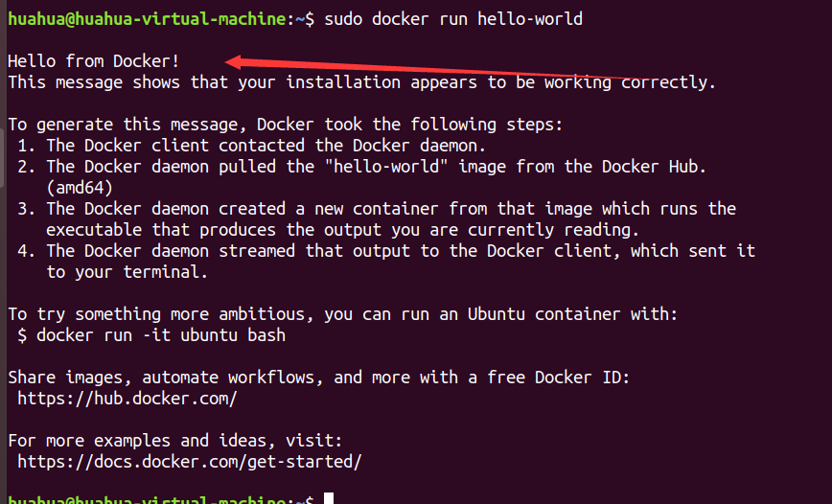Viewport: 832px width, 504px height.
Task: Click the huahua@huahua-virtual-machine prompt at top
Action: [147, 19]
